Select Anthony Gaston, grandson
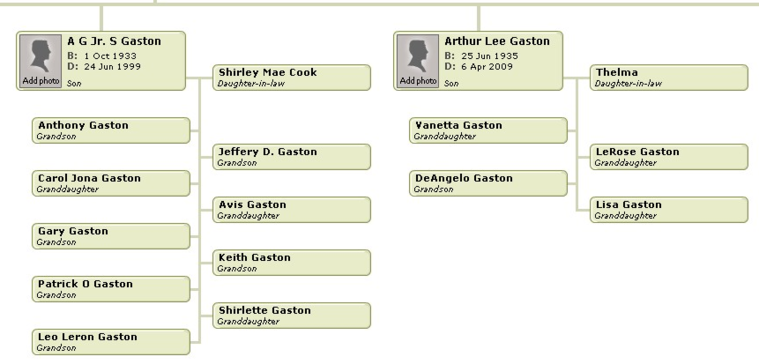This screenshot has height=364, width=759. (111, 130)
